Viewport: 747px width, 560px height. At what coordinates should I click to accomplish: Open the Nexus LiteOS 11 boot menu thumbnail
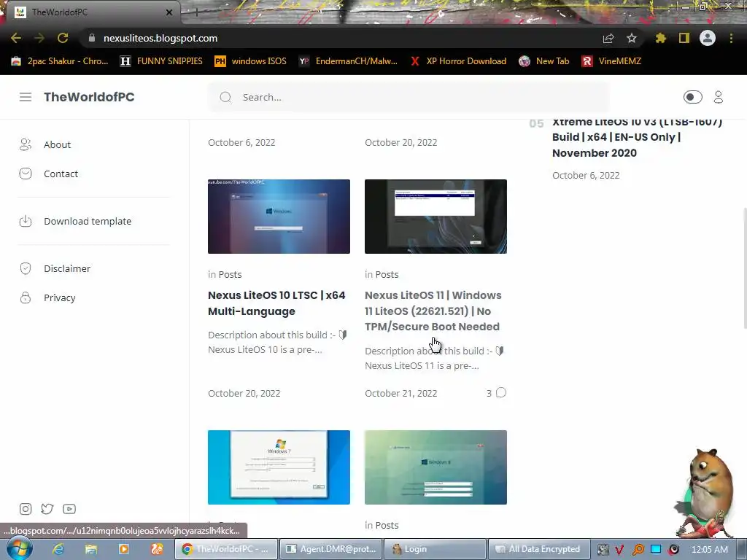(436, 217)
